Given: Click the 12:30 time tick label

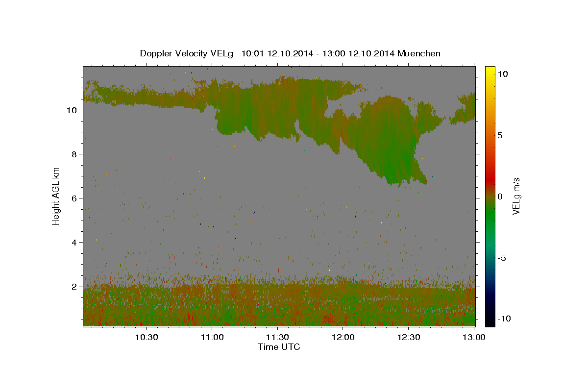Looking at the screenshot, I should pos(409,338).
